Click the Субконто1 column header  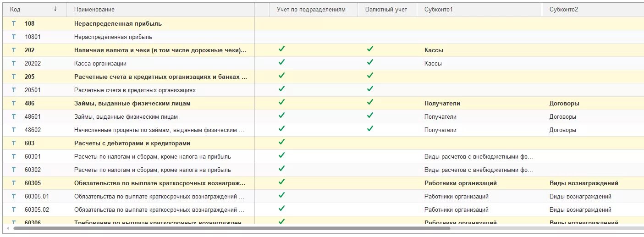479,9
